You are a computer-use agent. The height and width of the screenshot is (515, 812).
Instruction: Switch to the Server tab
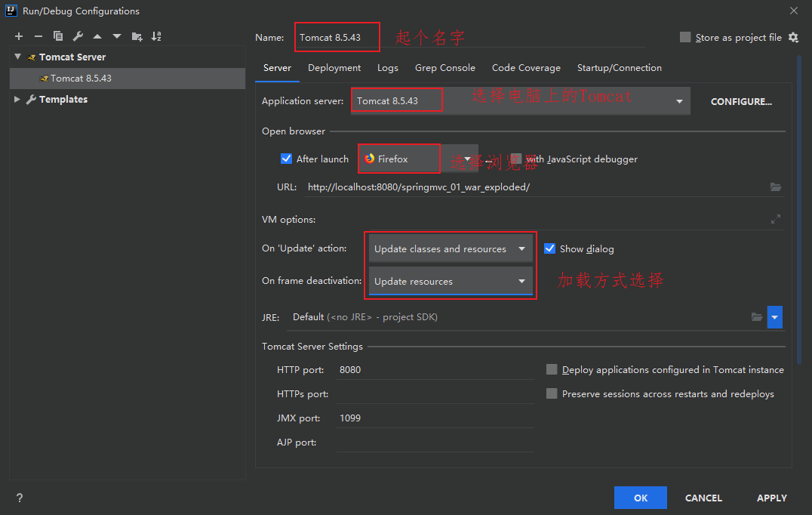pos(277,68)
